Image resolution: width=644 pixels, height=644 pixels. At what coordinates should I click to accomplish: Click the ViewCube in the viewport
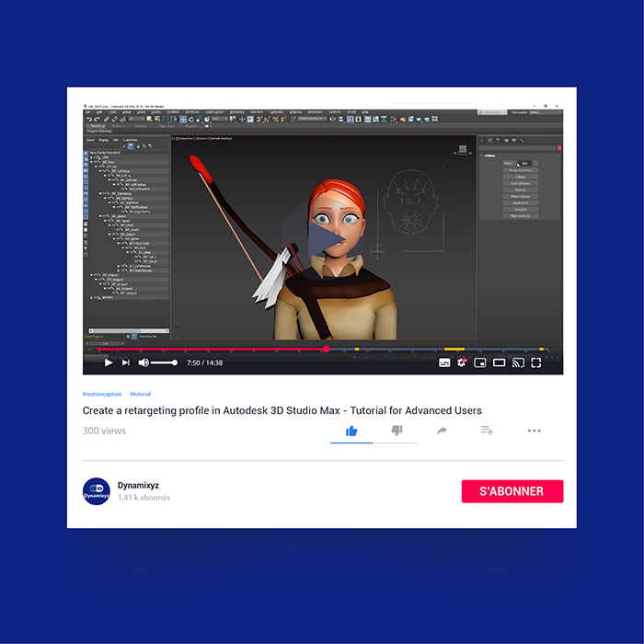tap(463, 150)
